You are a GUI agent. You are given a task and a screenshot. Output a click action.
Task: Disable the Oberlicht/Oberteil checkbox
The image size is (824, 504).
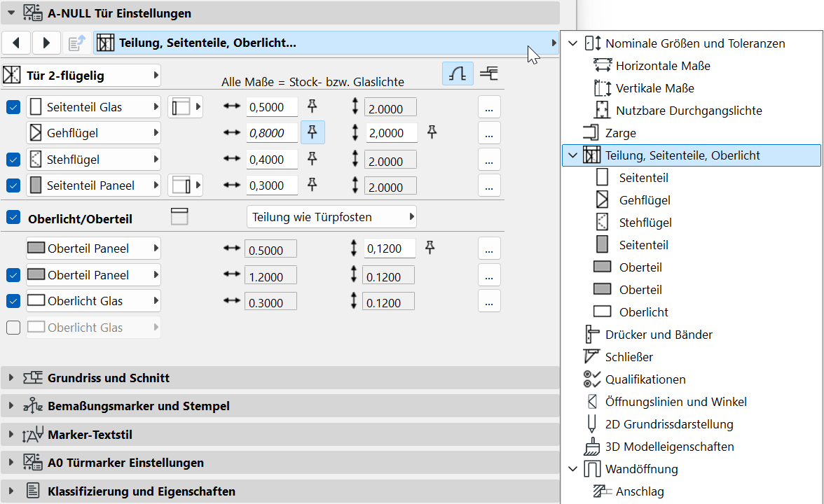point(13,218)
